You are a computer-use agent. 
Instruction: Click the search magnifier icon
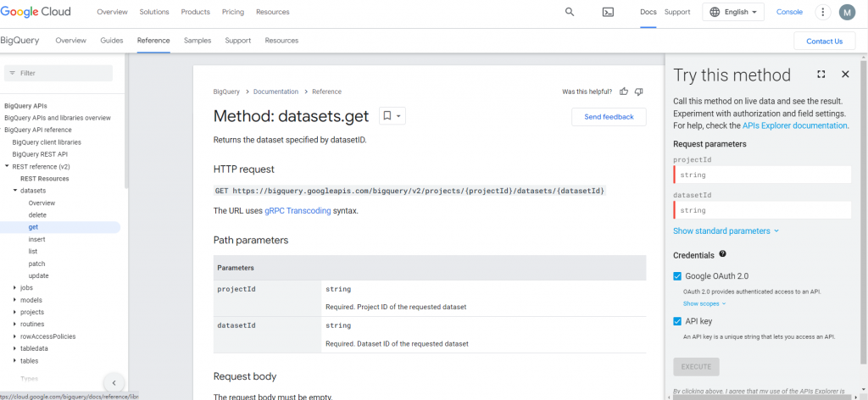(570, 12)
